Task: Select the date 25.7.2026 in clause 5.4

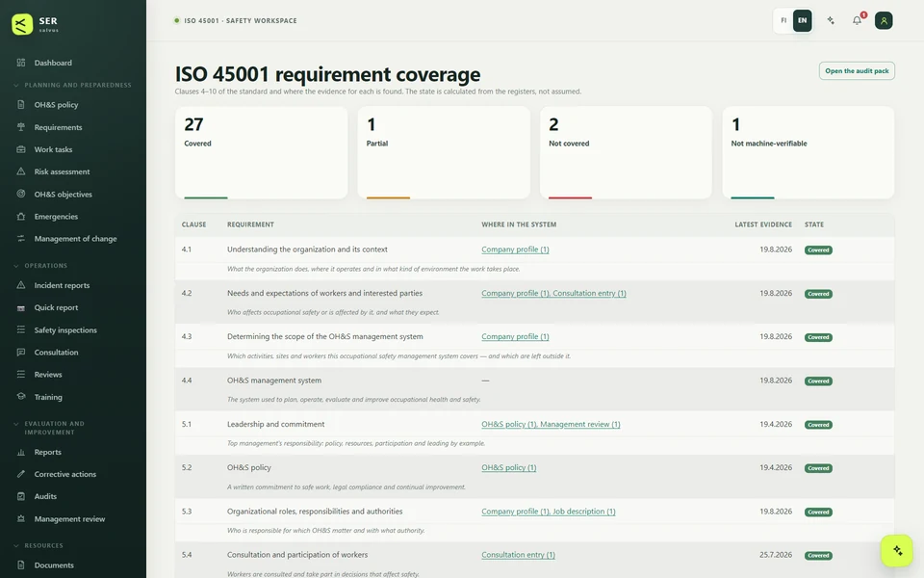Action: 776,555
